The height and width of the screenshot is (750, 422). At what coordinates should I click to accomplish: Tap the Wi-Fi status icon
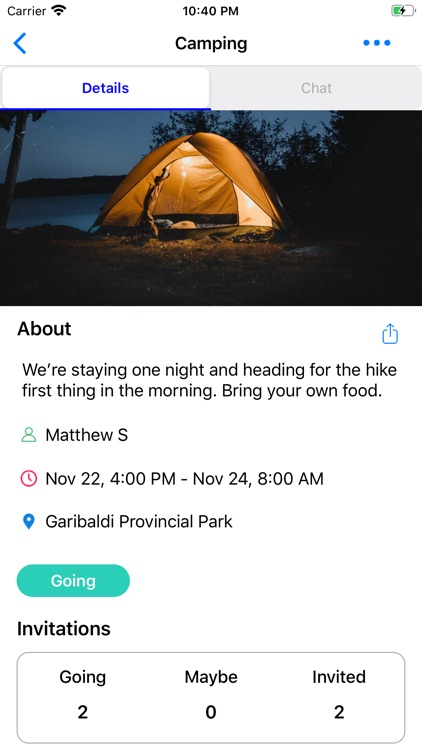tap(59, 11)
